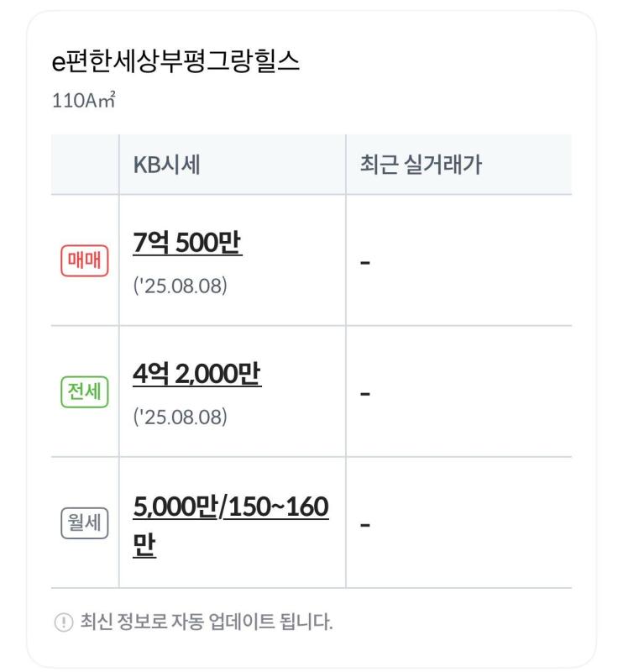
Task: Click the dash in 전세 recent transaction cell
Action: pyautogui.click(x=365, y=393)
